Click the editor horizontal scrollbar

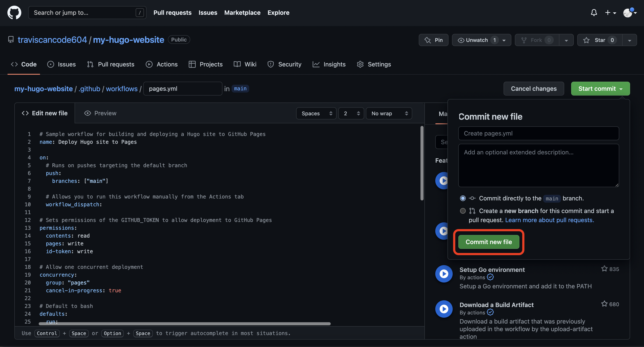(x=185, y=324)
